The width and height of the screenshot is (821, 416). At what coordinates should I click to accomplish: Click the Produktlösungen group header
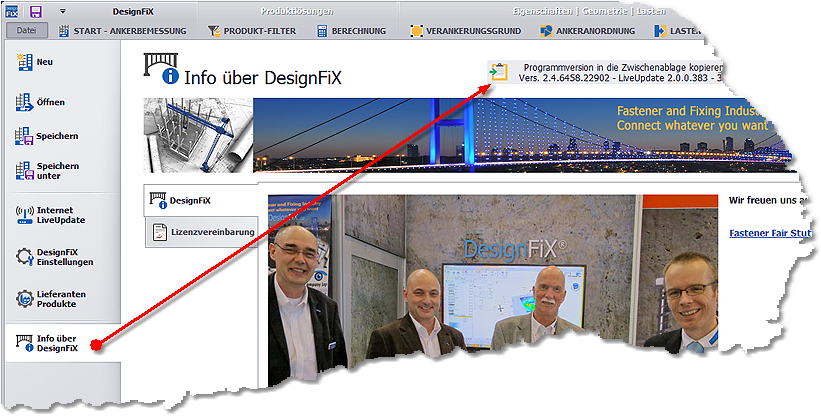[x=297, y=11]
